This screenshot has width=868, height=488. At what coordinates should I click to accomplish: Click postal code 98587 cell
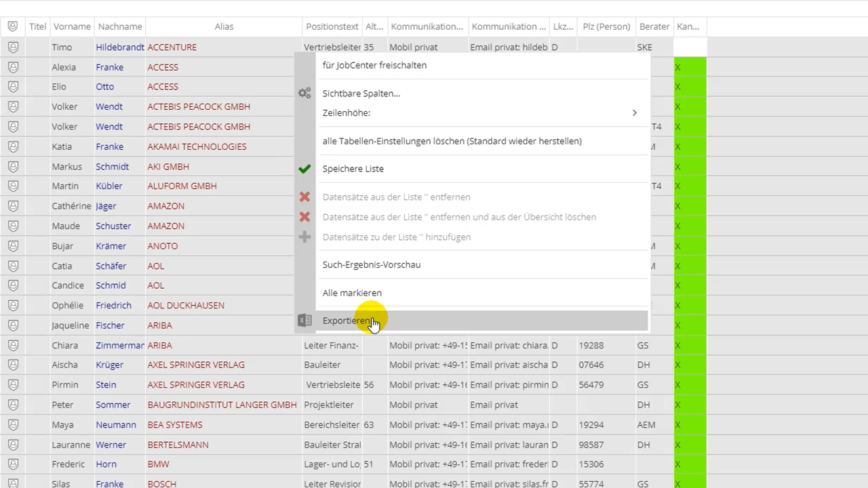(606, 445)
